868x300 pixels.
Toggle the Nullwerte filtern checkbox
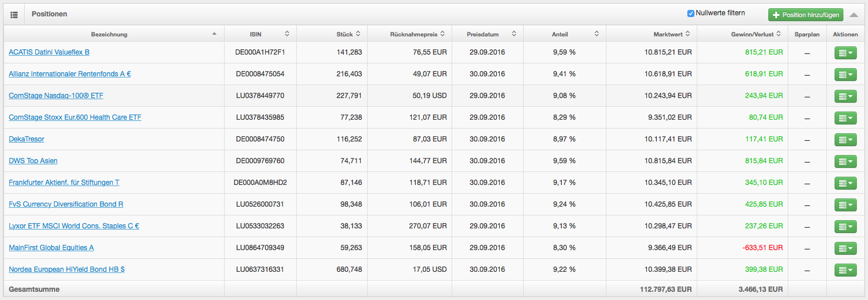tap(691, 14)
